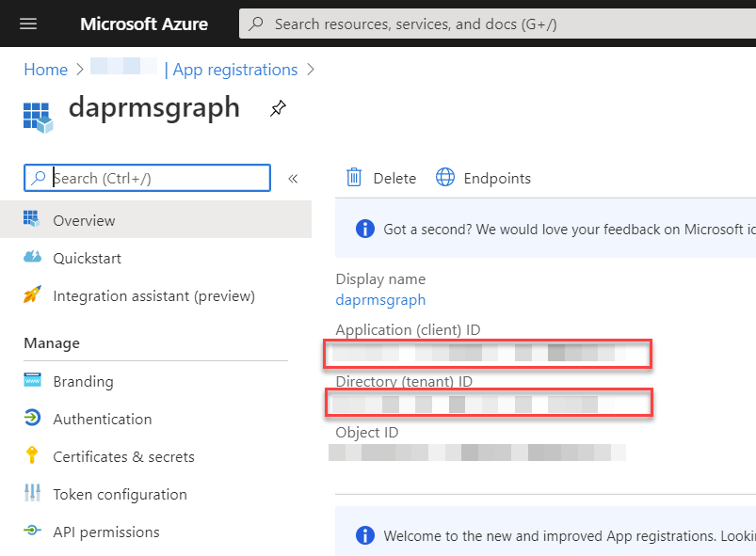
Task: Click the 'Object ID' label
Action: point(367,433)
